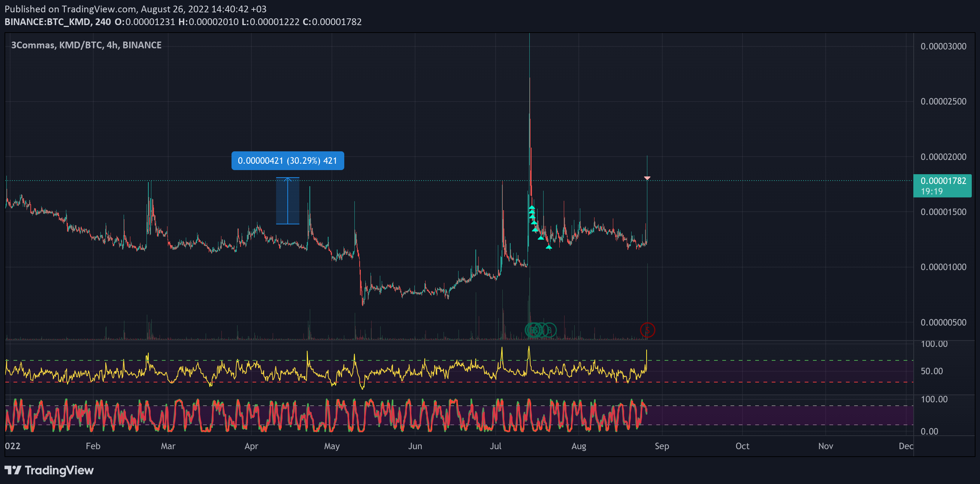Click the BINANCE:BTC_KMD, 240 symbol text

pyautogui.click(x=58, y=22)
